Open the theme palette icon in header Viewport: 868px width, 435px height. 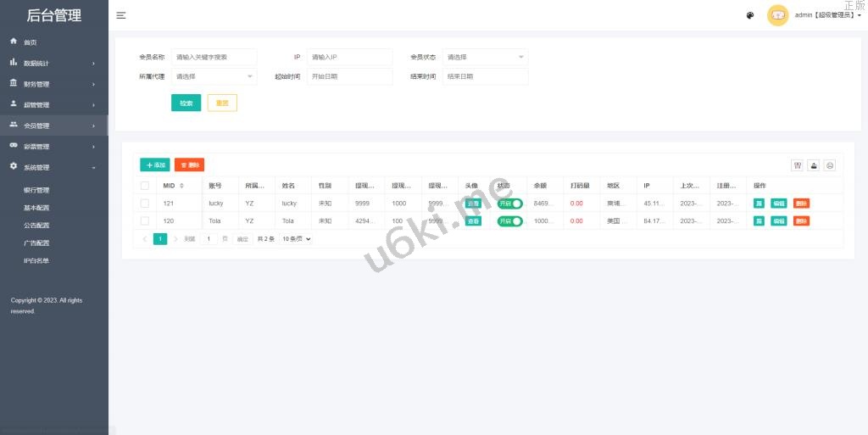tap(750, 15)
